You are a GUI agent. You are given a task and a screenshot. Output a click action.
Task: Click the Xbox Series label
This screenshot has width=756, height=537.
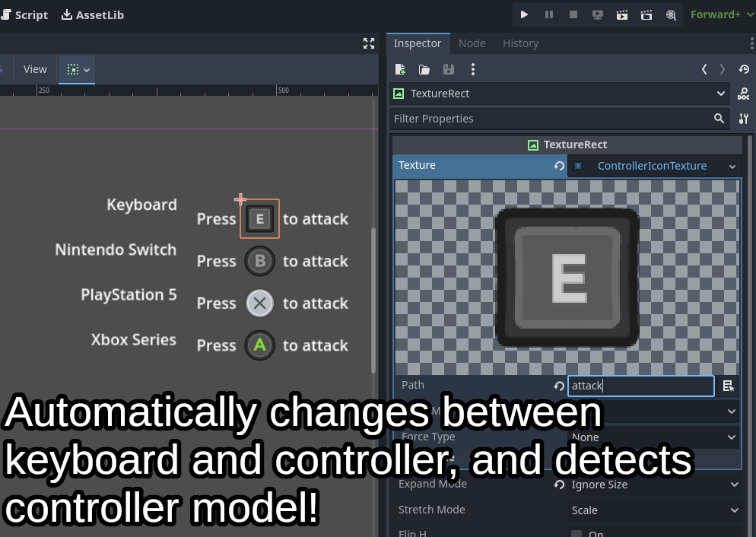[x=134, y=340]
